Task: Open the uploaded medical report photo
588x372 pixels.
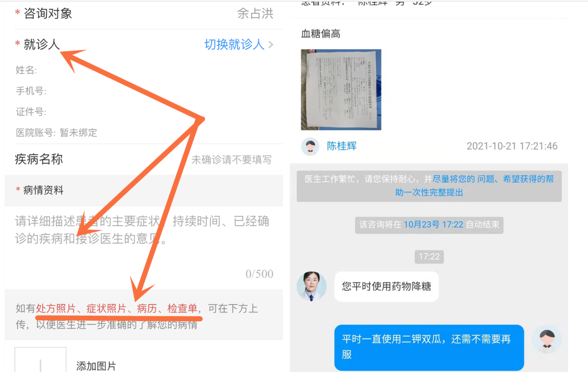Action: [341, 89]
